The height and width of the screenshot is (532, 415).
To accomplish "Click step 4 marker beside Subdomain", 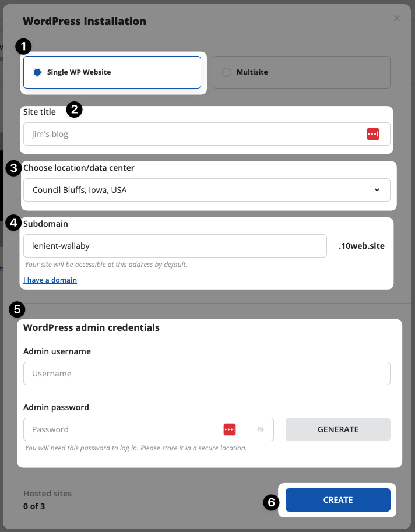I will click(x=14, y=223).
